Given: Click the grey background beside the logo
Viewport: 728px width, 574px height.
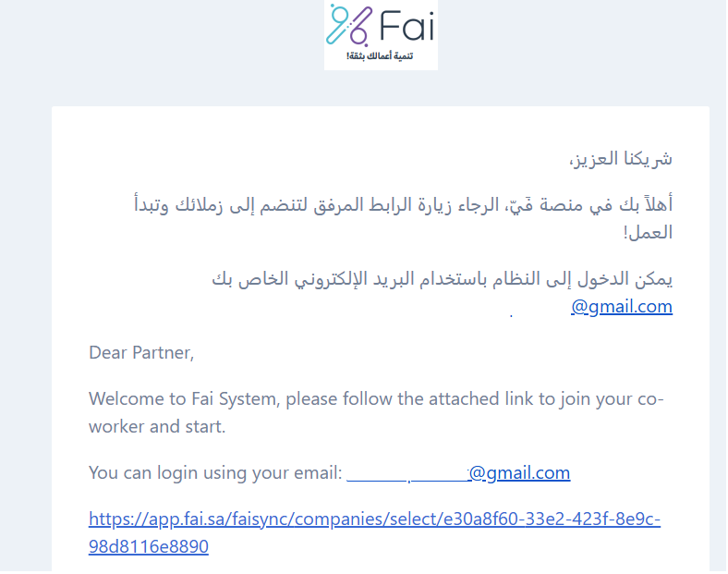Looking at the screenshot, I should tap(163, 46).
